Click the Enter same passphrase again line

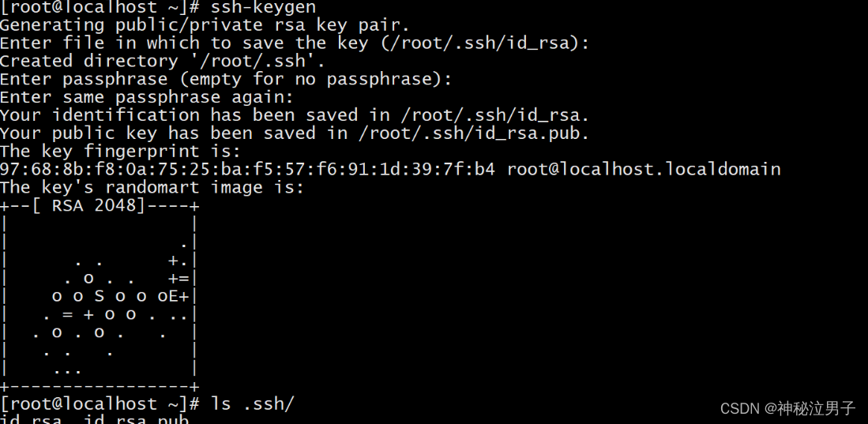pyautogui.click(x=147, y=97)
